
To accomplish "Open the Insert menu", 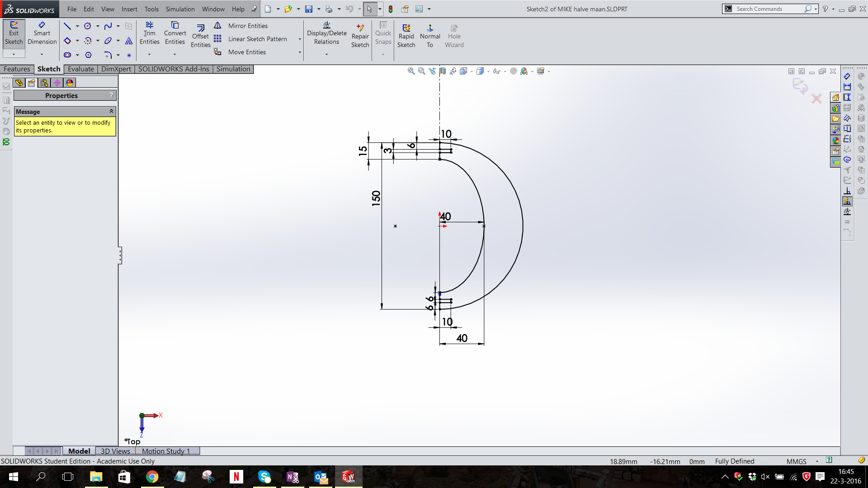I will [129, 9].
